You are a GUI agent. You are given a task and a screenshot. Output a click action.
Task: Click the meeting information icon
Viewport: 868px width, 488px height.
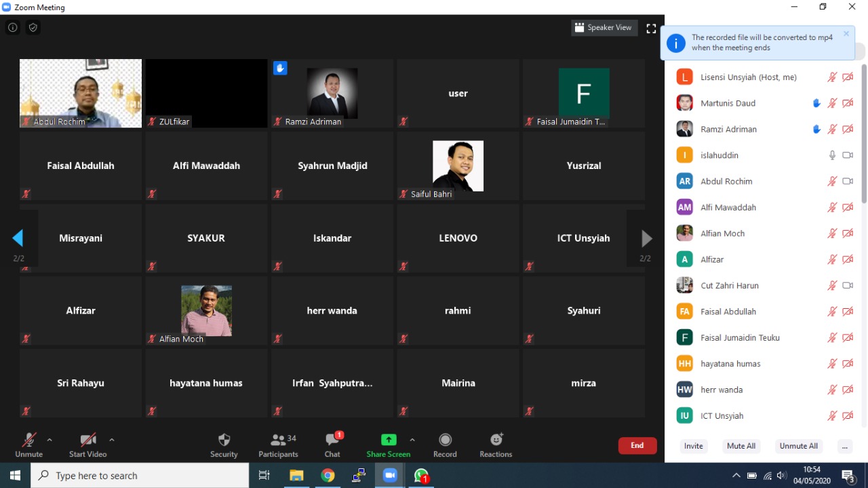coord(12,28)
